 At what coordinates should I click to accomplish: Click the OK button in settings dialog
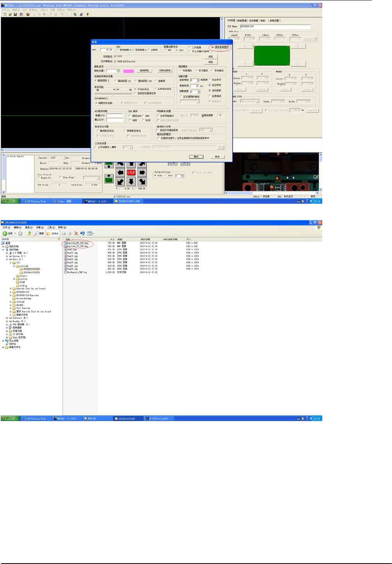point(196,156)
